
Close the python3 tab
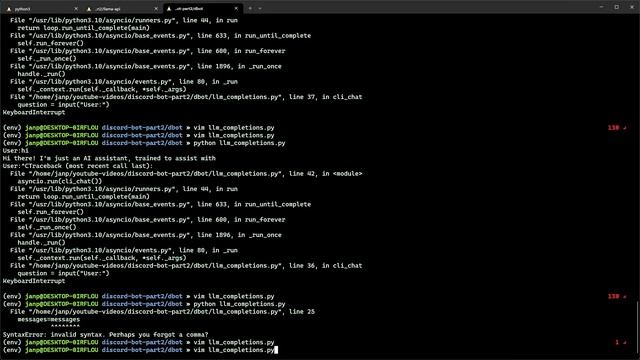tap(76, 9)
